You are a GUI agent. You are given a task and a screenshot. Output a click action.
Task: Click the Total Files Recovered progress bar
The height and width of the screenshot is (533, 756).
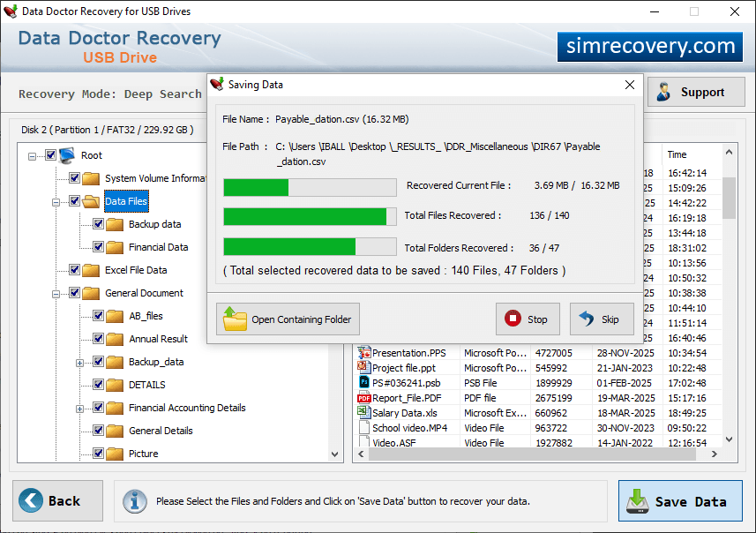310,216
